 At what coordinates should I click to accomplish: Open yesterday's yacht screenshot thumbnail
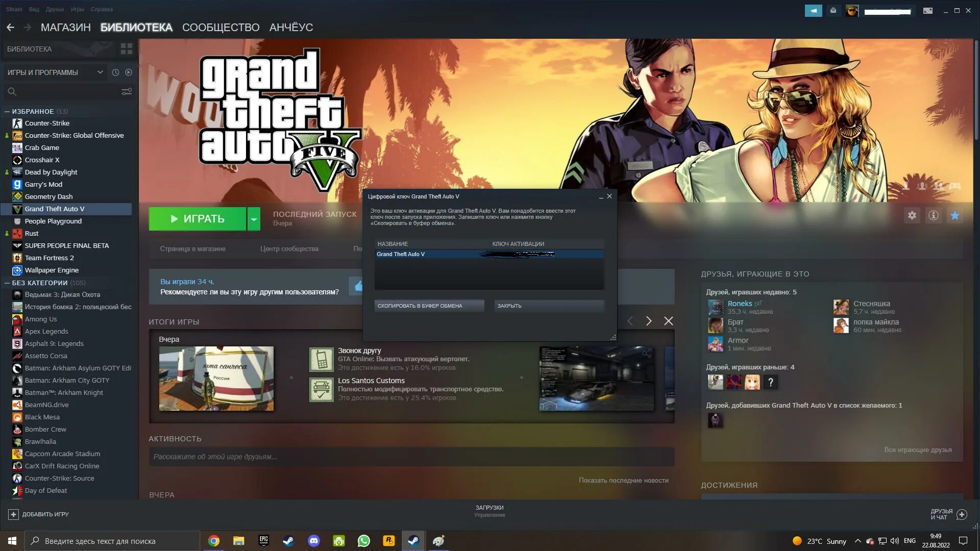click(x=216, y=379)
